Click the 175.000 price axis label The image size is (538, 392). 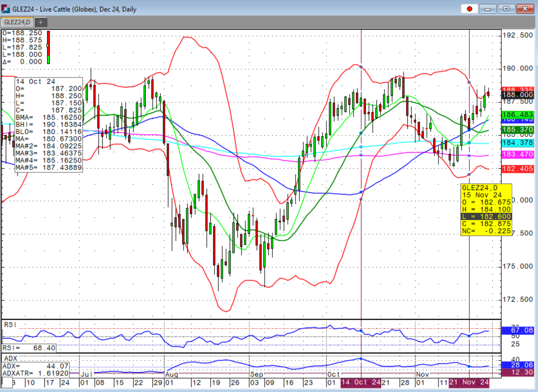click(518, 266)
